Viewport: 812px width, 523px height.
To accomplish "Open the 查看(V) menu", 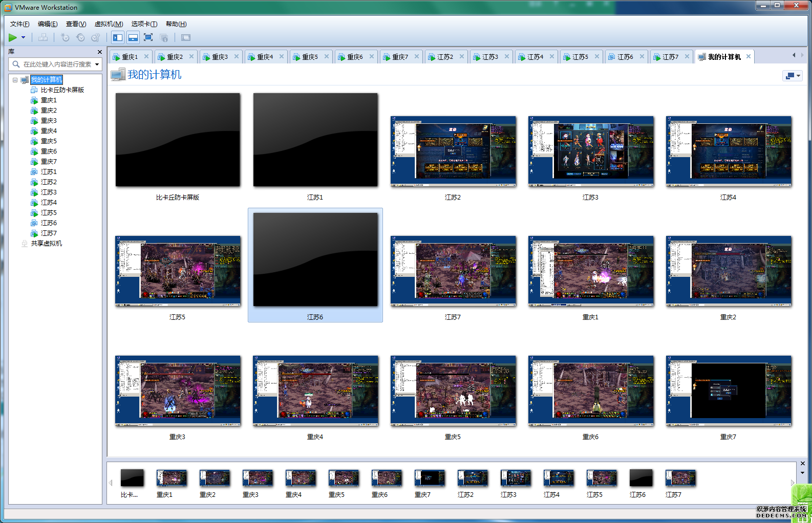I will (x=76, y=24).
